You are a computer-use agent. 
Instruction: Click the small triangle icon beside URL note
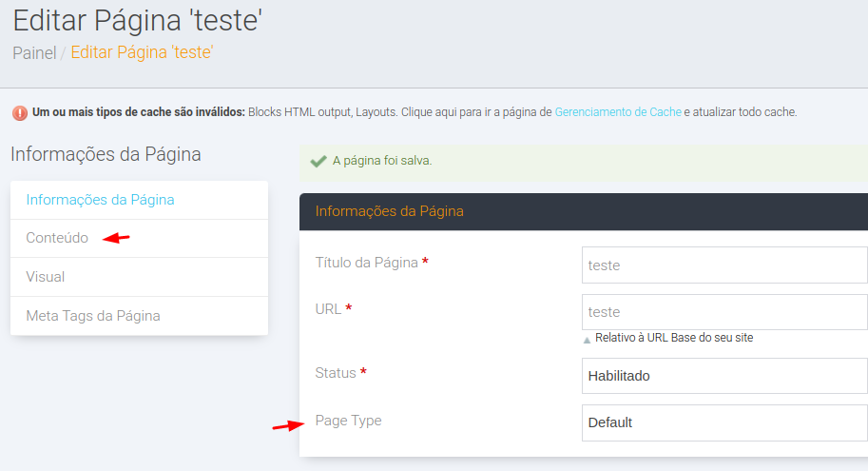587,341
